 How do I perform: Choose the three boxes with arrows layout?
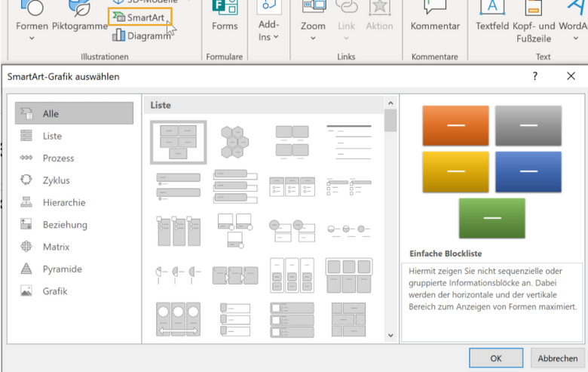[x=235, y=275]
